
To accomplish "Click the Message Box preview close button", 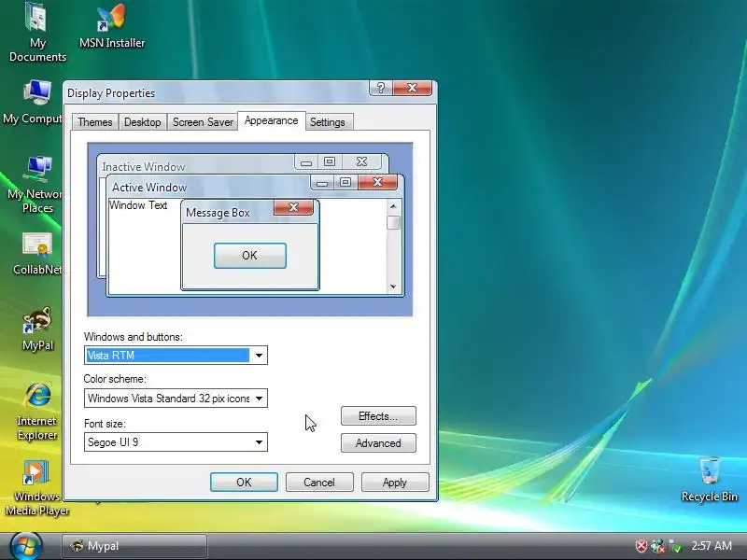I will click(x=293, y=207).
